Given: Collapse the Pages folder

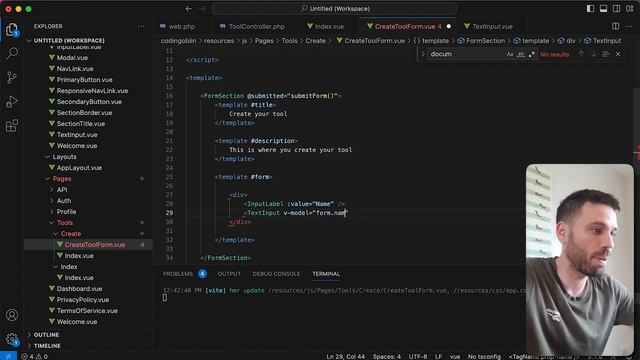Looking at the screenshot, I should click(x=62, y=179).
